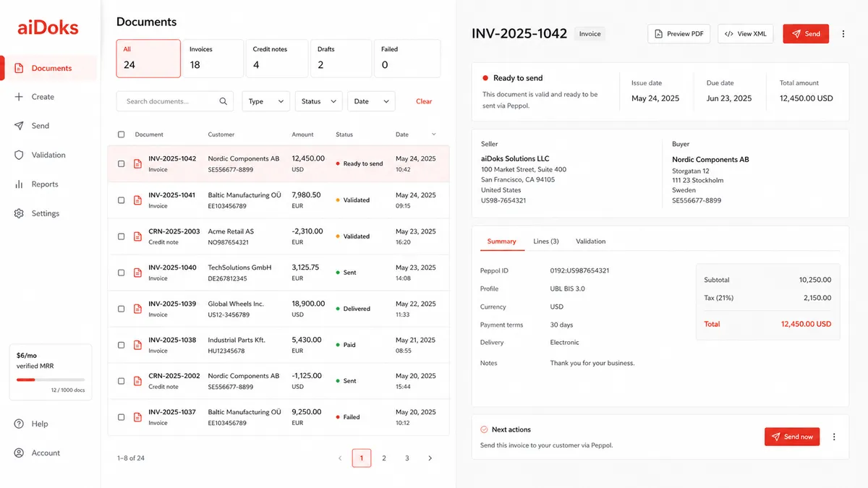868x488 pixels.
Task: Click the Invoice type badge next to title
Action: 590,34
